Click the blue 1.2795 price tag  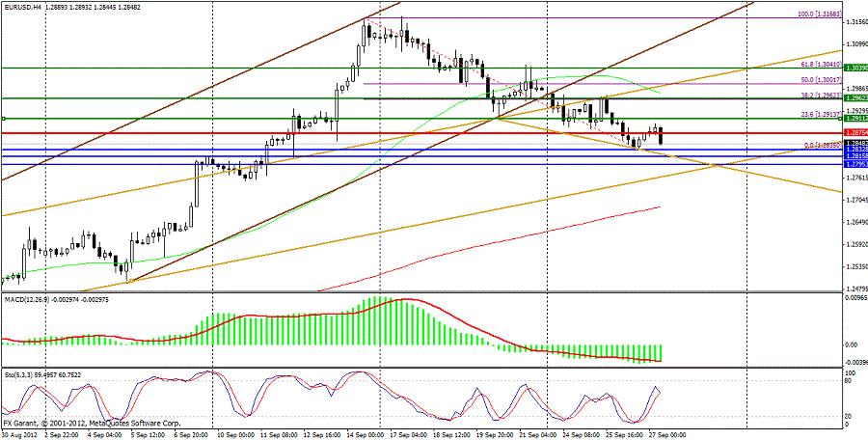click(x=854, y=165)
